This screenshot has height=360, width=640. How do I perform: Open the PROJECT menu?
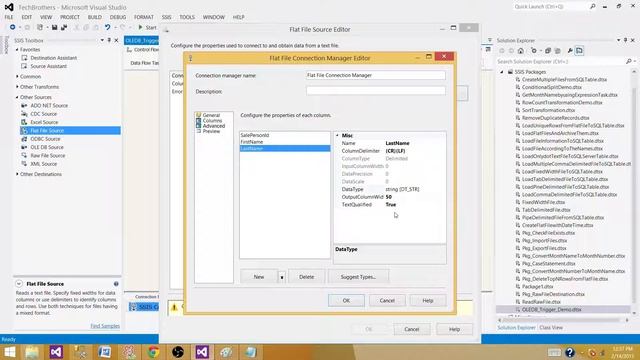pos(70,17)
